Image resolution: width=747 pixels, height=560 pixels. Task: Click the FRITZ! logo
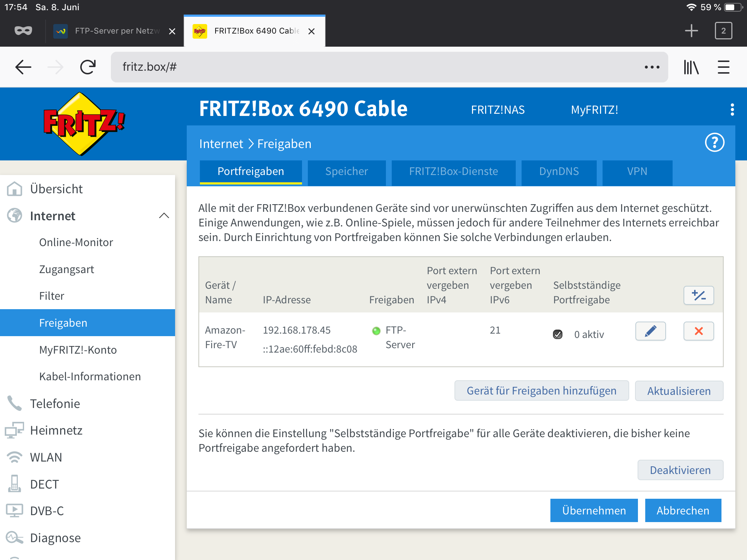pos(84,124)
